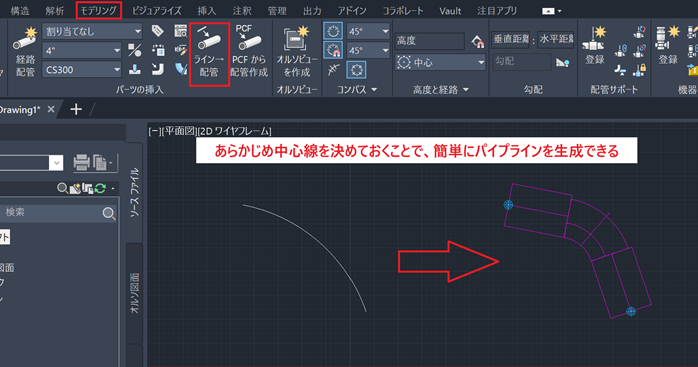The image size is (698, 367).
Task: Toggle compass snap magnet button
Action: [333, 50]
